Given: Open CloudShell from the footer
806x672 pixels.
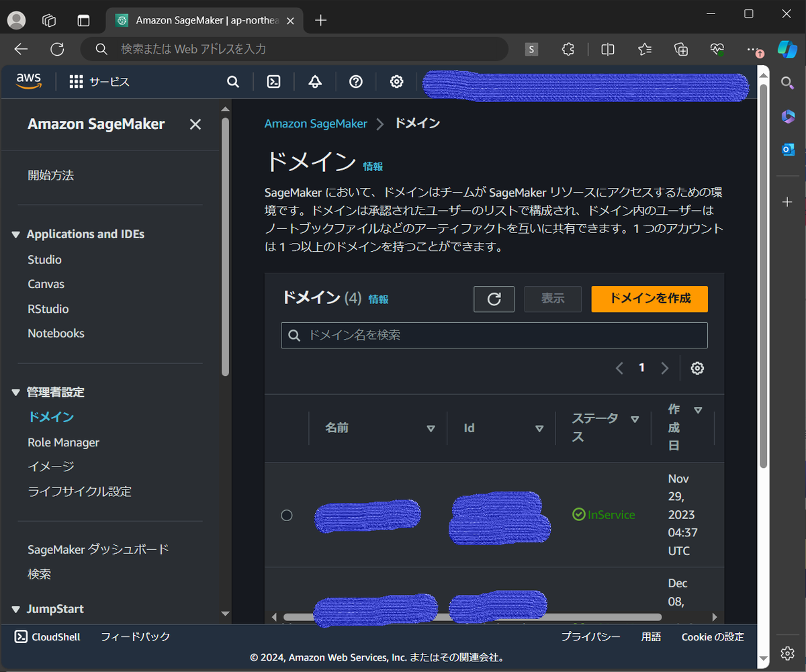Looking at the screenshot, I should pos(47,636).
